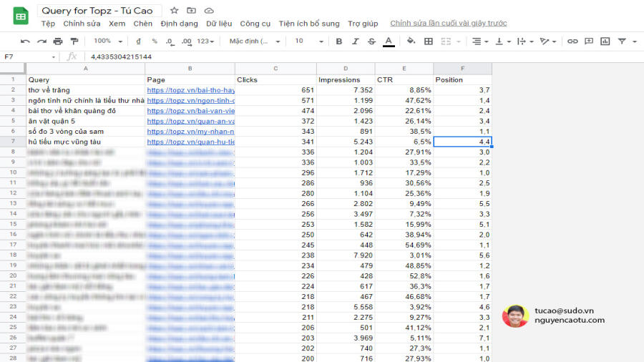This screenshot has height=362, width=644.
Task: Select the CTR cell '47,62%'
Action: point(404,100)
